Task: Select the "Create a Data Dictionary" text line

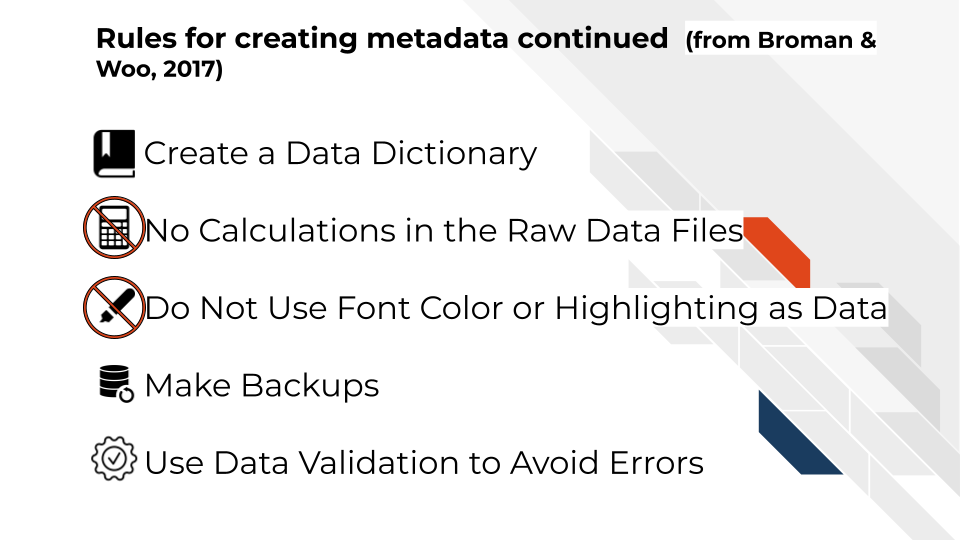Action: [x=340, y=154]
